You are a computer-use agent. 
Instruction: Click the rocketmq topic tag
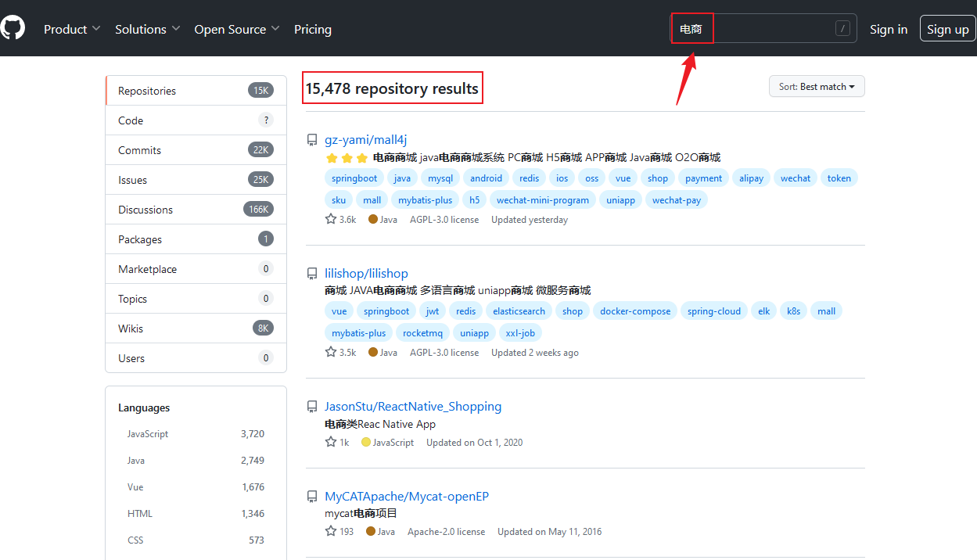click(422, 333)
